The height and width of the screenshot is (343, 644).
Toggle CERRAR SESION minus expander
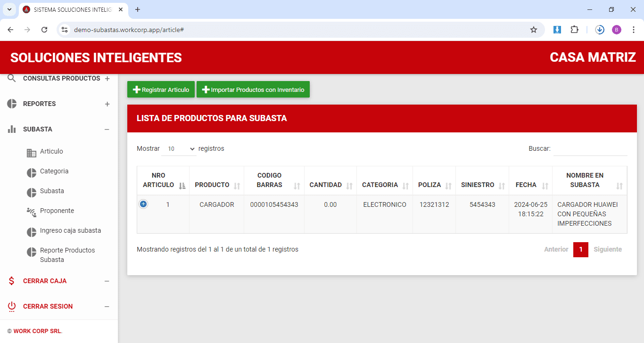point(107,307)
